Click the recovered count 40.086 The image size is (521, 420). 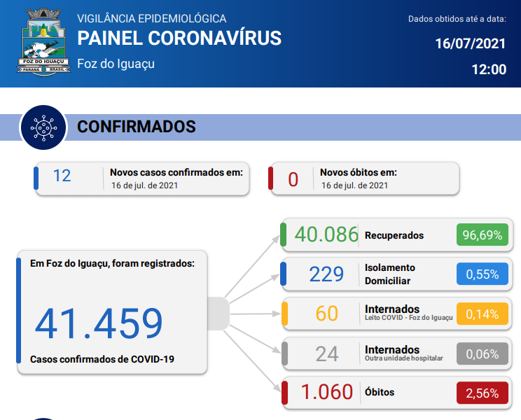[x=326, y=234]
